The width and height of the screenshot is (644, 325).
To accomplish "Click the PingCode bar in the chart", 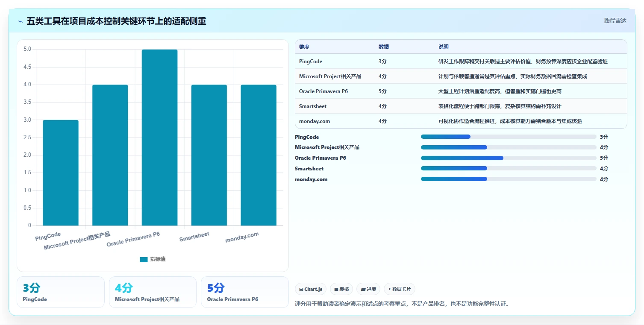I will [x=61, y=173].
